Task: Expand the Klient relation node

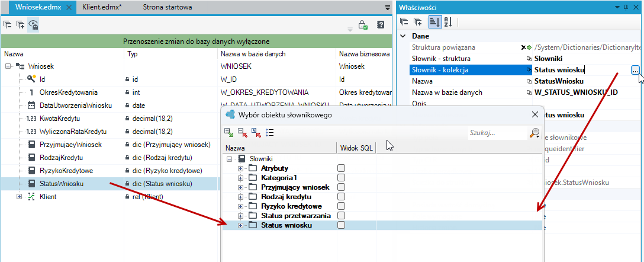Action: pyautogui.click(x=19, y=197)
